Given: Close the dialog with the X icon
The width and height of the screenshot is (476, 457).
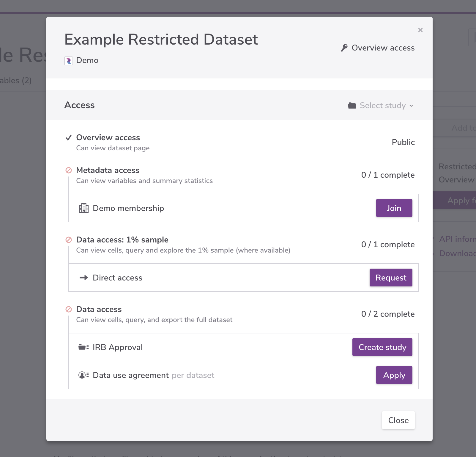Looking at the screenshot, I should click(420, 30).
